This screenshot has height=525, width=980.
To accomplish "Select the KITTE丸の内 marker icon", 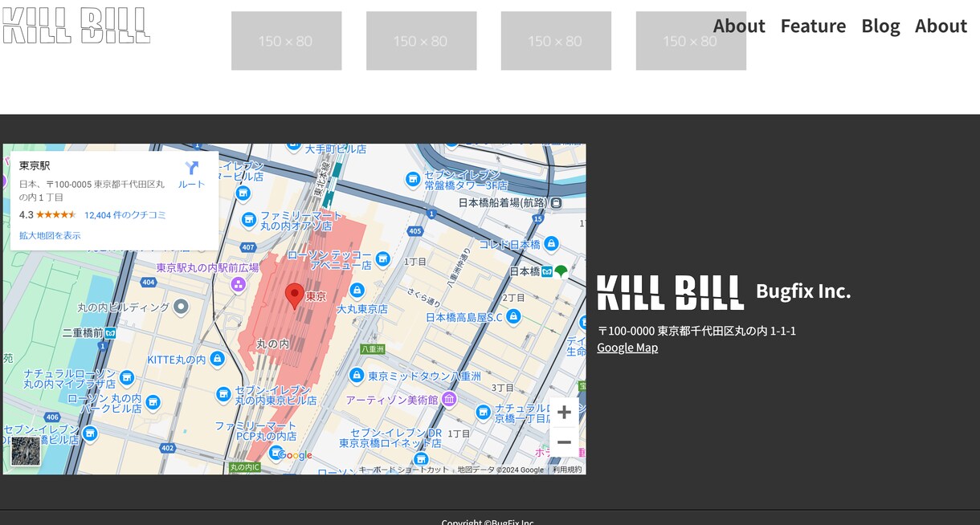I will click(x=217, y=359).
